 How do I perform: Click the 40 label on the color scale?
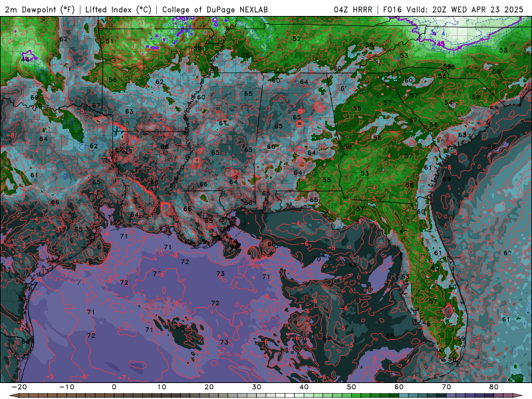pos(304,387)
